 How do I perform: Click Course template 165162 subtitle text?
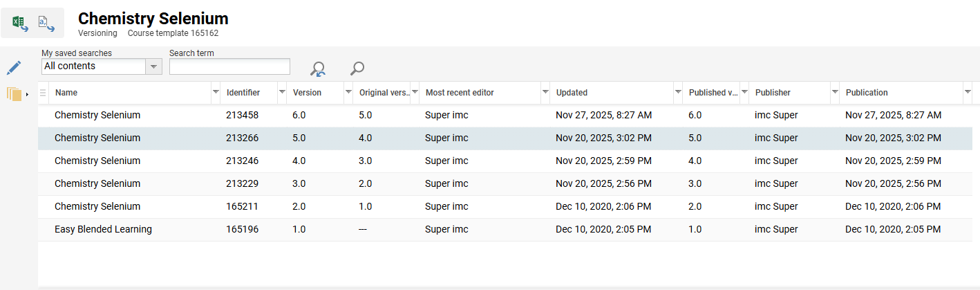pos(173,33)
